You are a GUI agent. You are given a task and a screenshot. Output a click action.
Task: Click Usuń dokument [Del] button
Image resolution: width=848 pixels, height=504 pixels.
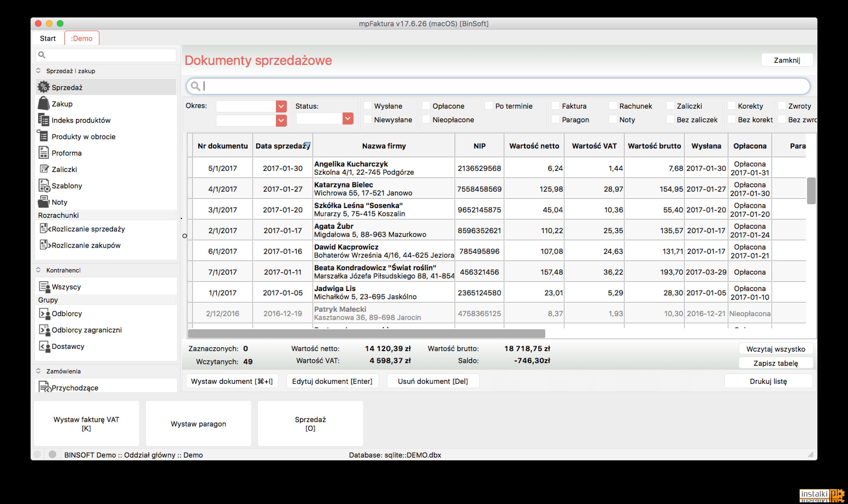tap(433, 381)
